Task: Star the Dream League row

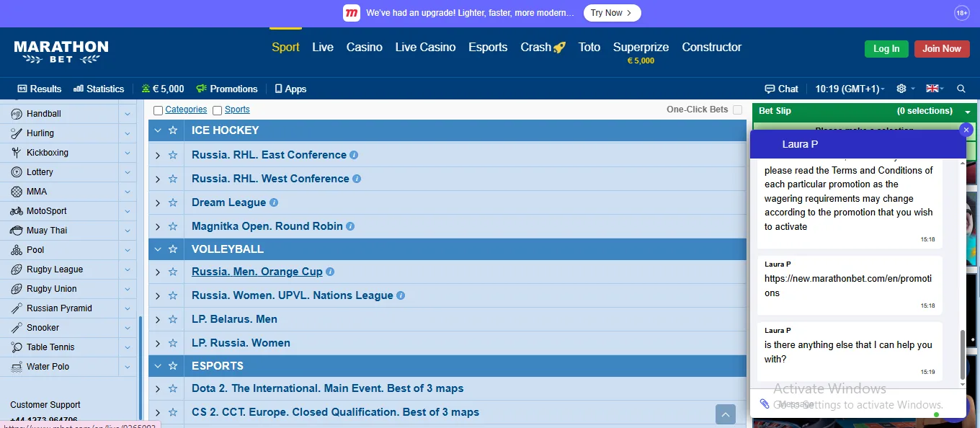Action: [x=173, y=202]
